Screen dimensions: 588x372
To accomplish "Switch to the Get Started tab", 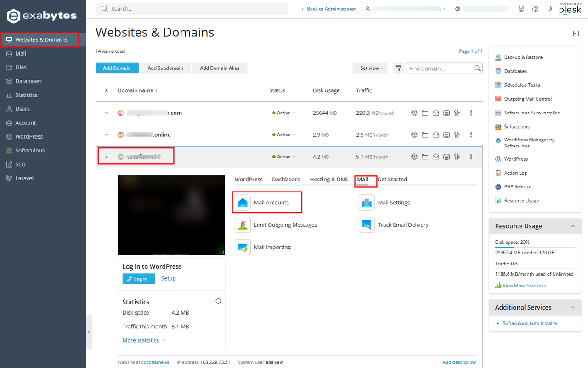I will tap(392, 180).
